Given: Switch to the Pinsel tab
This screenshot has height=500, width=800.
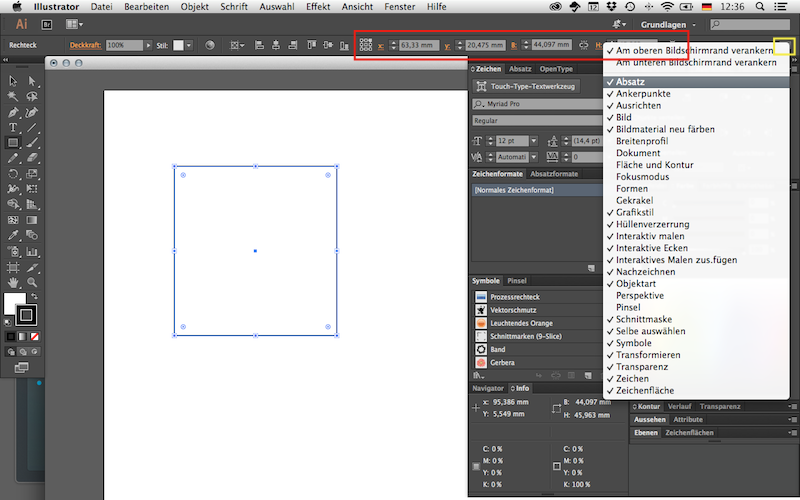Looking at the screenshot, I should [x=517, y=281].
